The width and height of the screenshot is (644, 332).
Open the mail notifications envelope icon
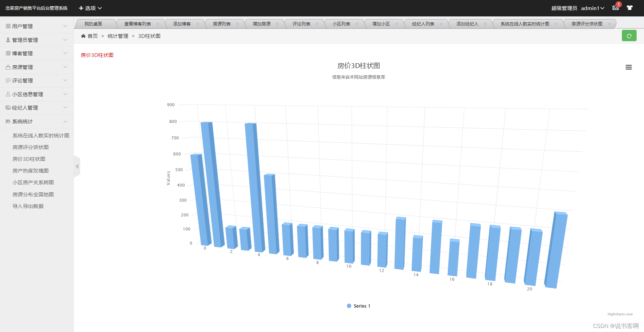615,8
